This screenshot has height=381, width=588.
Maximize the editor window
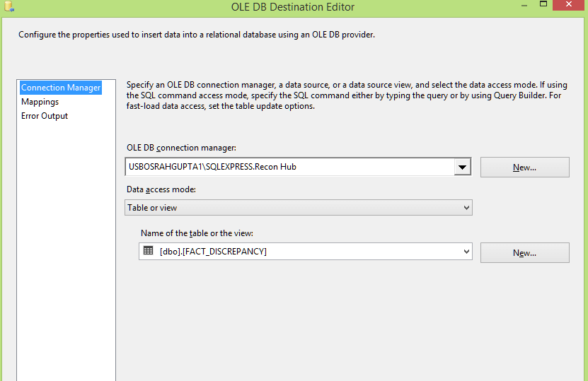tap(543, 4)
